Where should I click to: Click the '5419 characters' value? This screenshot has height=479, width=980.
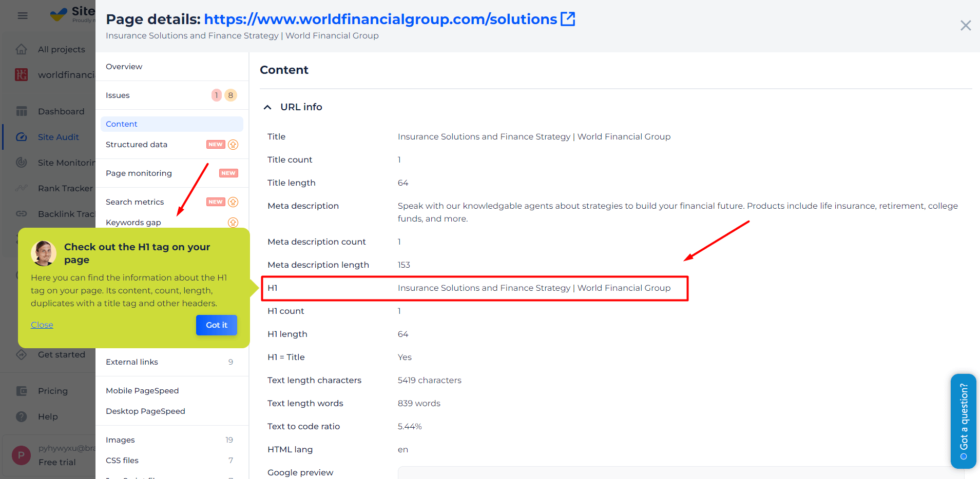(x=430, y=381)
